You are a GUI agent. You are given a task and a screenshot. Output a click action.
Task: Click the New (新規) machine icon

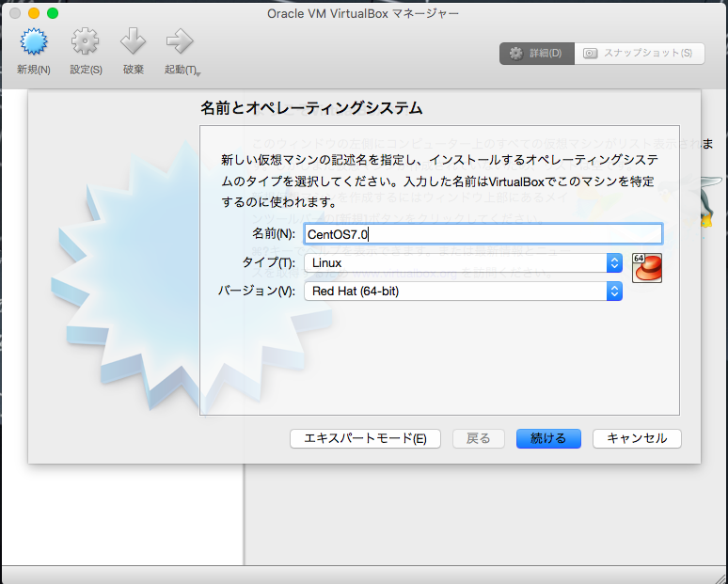(34, 41)
